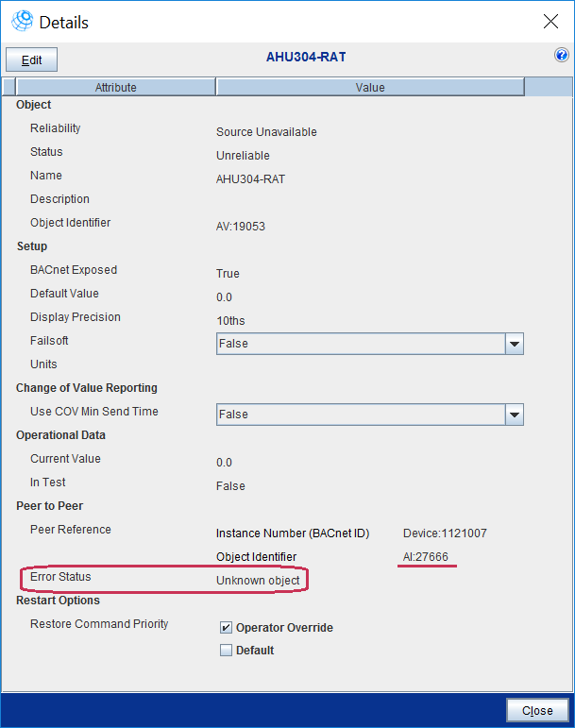This screenshot has width=575, height=728.
Task: Click the blue help question mark icon
Action: tap(562, 56)
